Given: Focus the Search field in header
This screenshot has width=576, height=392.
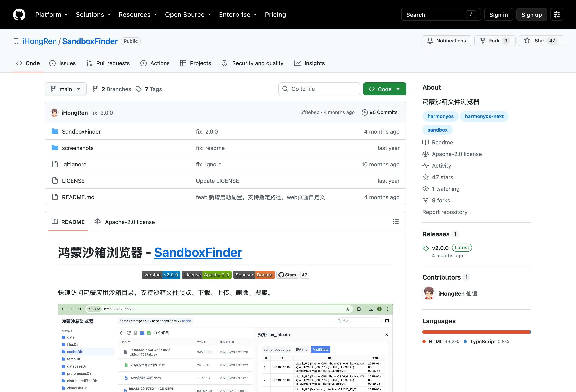Looking at the screenshot, I should click(441, 15).
